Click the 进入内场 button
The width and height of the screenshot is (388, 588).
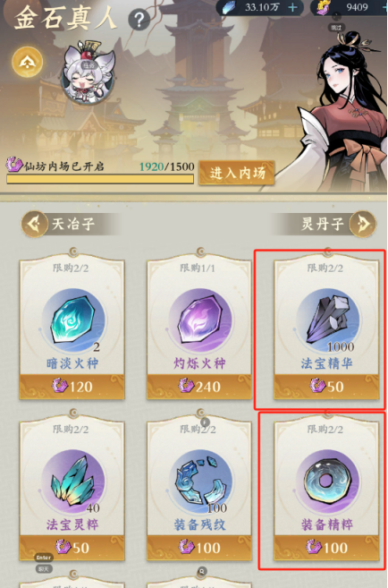pyautogui.click(x=237, y=173)
